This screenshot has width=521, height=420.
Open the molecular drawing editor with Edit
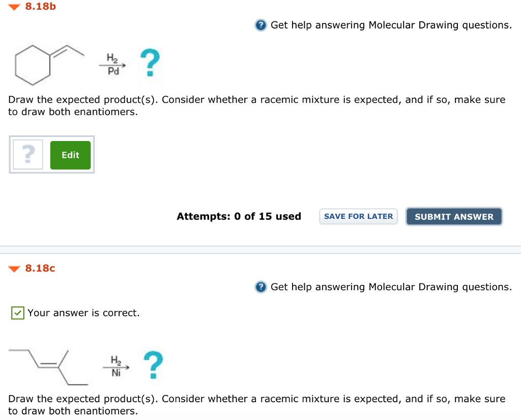tap(70, 155)
